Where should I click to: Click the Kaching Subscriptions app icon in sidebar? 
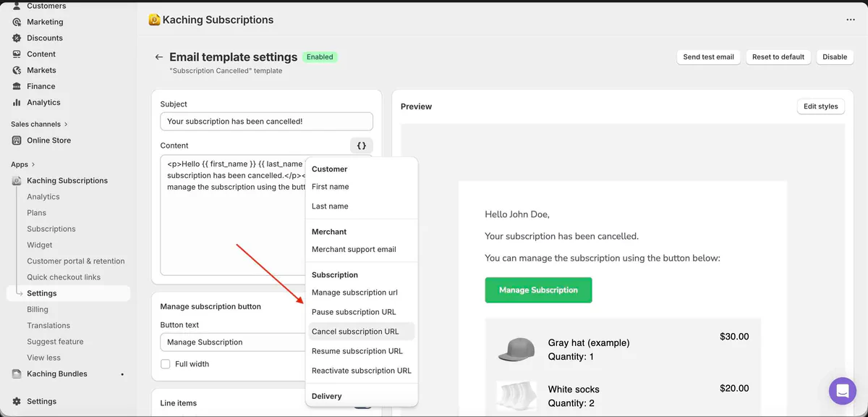17,181
